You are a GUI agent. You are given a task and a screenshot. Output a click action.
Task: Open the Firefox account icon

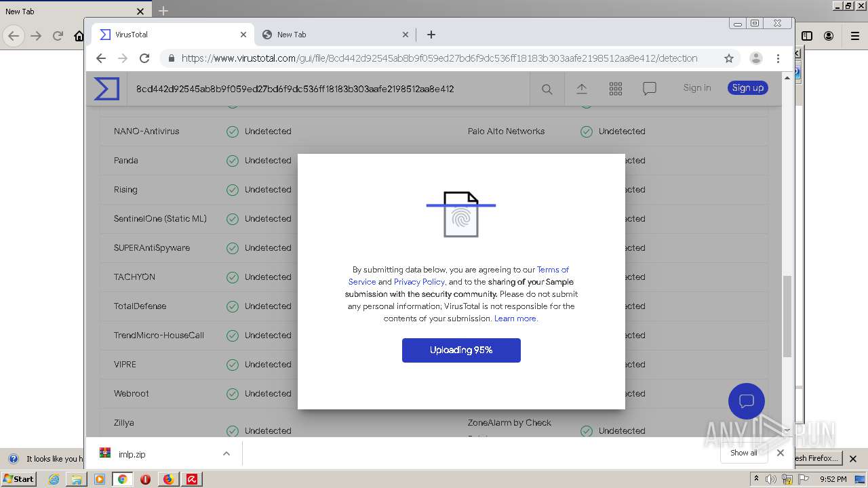click(829, 36)
